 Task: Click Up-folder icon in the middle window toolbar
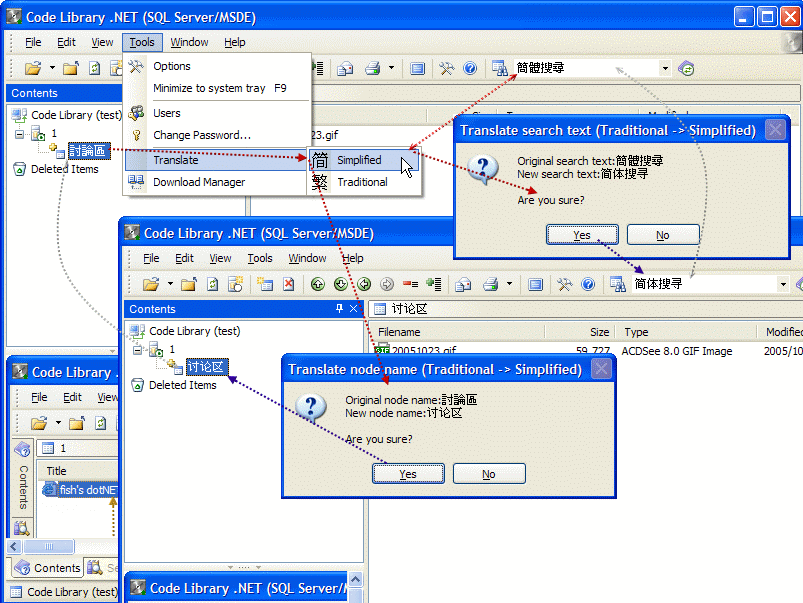click(x=188, y=284)
